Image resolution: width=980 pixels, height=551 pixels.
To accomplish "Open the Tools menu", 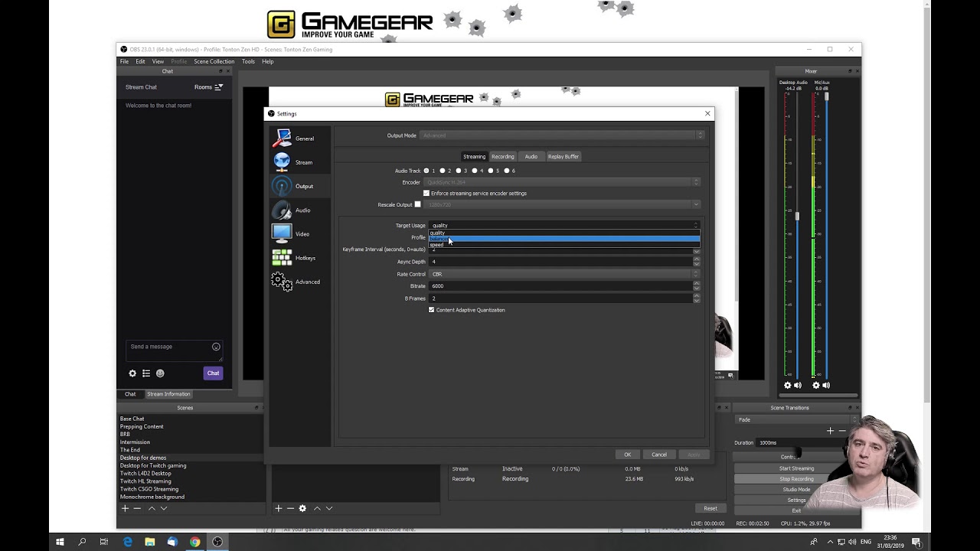I will tap(248, 61).
